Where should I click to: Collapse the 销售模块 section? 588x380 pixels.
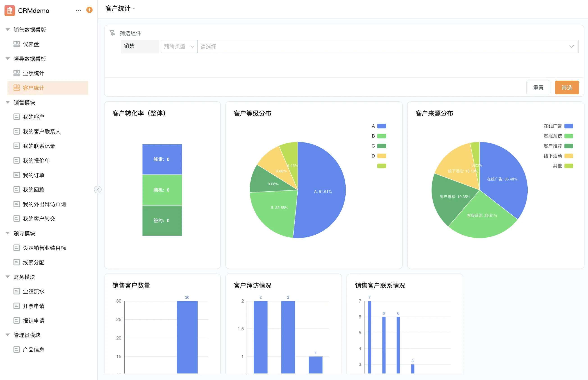(8, 102)
